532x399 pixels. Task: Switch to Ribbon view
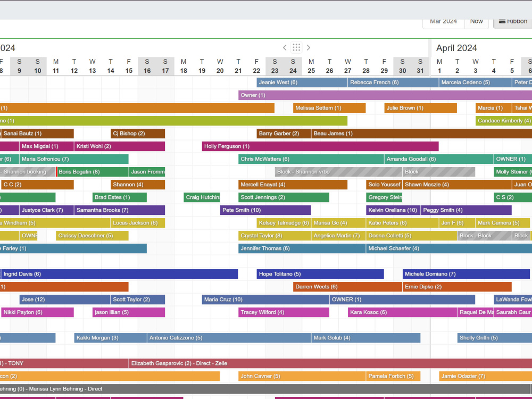(x=513, y=21)
